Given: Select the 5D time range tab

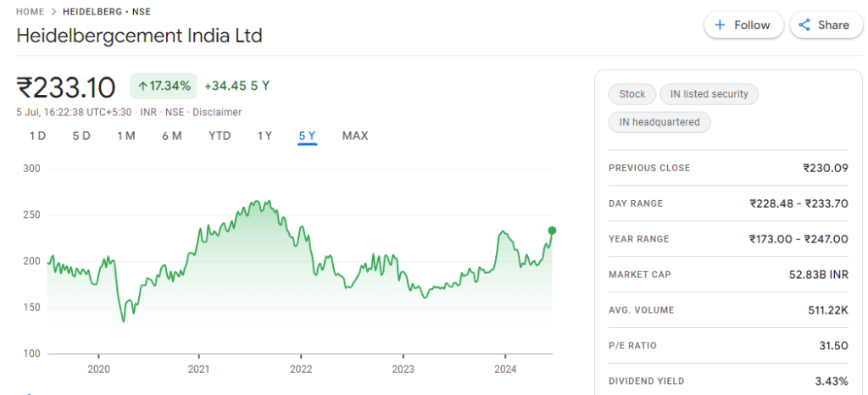Looking at the screenshot, I should pyautogui.click(x=81, y=136).
